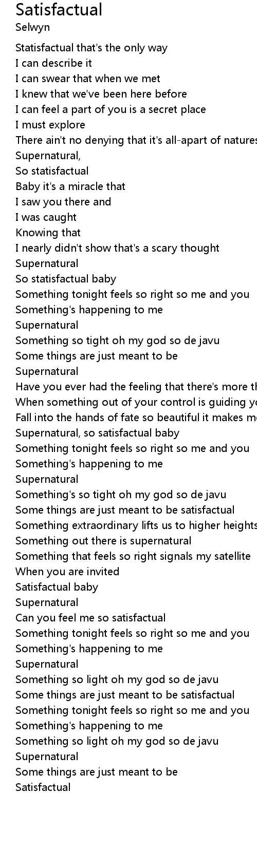Click the lyric "I was caught"
Viewport: 257px width, 868px height.
(x=46, y=217)
